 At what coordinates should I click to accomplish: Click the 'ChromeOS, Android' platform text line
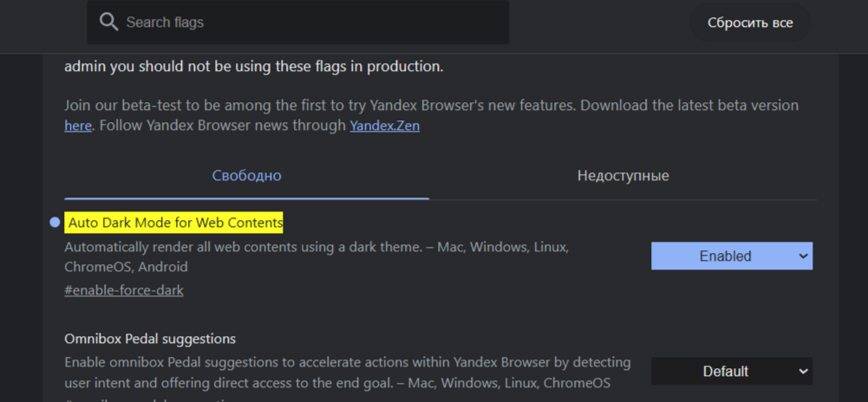point(126,267)
